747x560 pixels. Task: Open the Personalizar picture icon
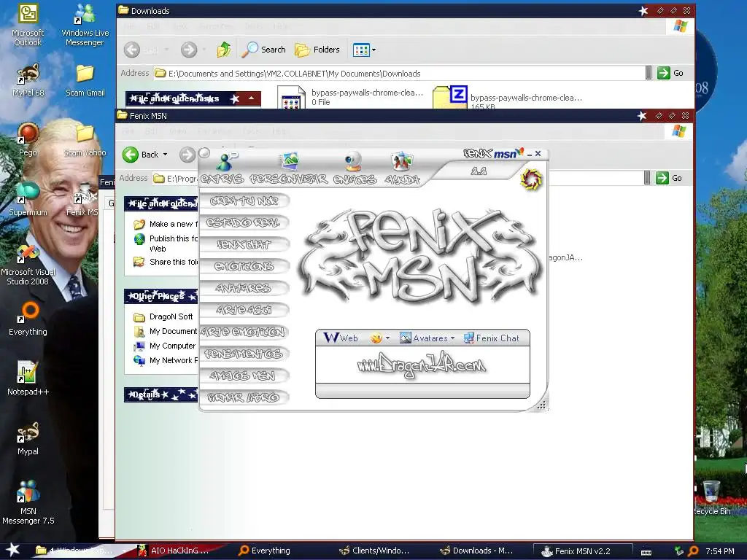coord(290,163)
